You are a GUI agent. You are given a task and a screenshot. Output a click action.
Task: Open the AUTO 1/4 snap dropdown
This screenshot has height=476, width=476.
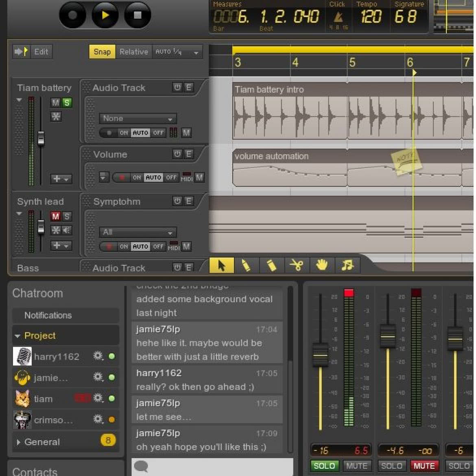coord(177,52)
